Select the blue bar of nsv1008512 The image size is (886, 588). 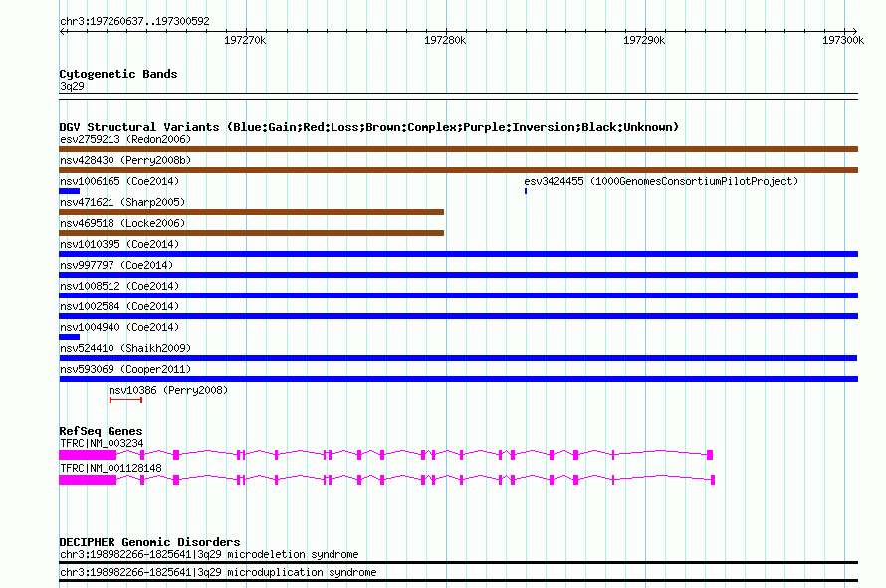pos(458,295)
